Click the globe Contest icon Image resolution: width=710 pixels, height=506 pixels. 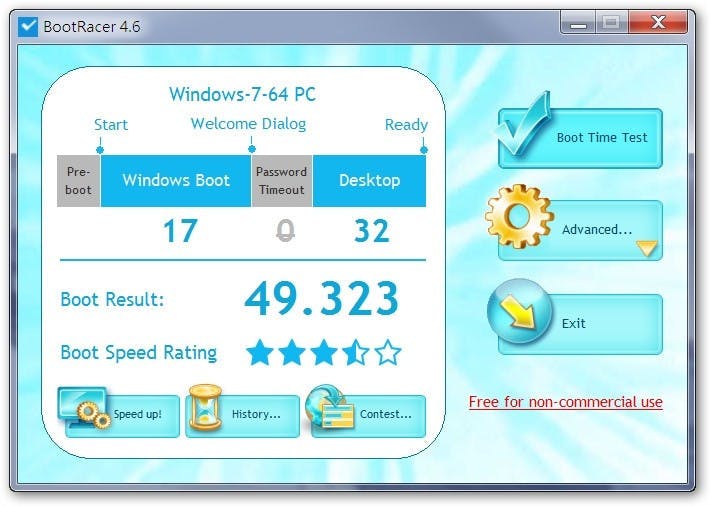point(329,406)
